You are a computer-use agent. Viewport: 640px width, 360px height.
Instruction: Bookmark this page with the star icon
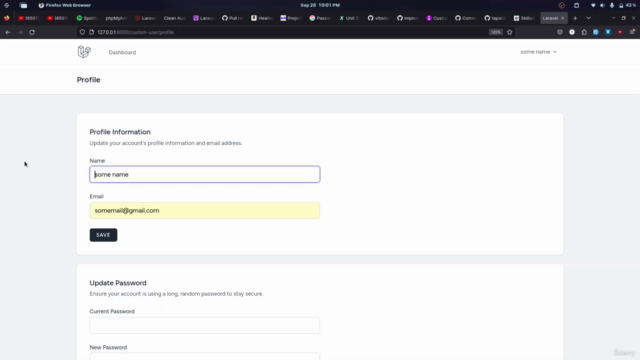coord(509,32)
